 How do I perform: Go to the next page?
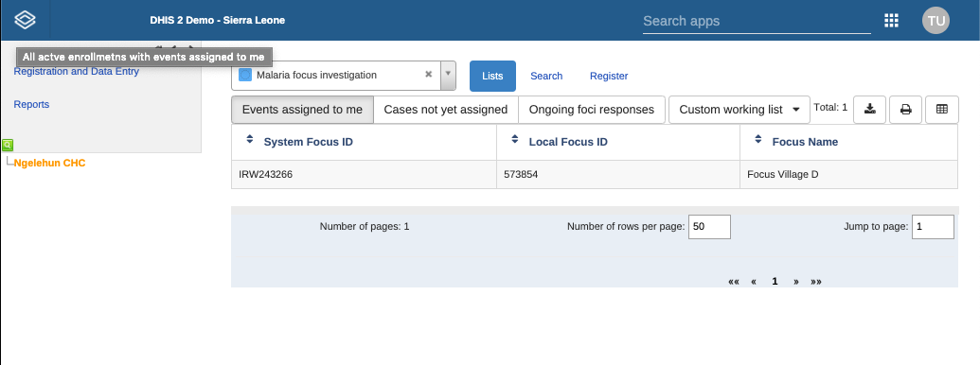pos(795,282)
